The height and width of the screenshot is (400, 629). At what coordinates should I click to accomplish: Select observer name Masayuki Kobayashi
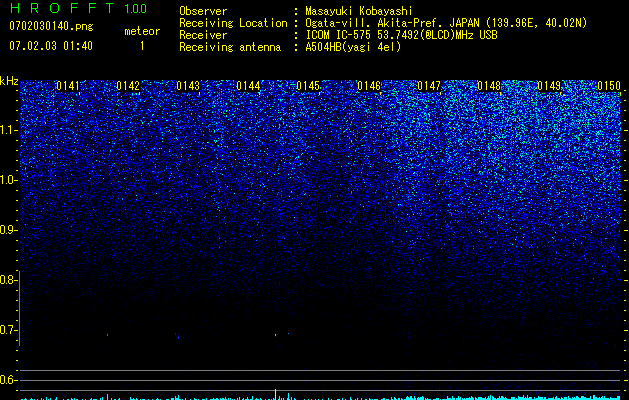click(x=359, y=12)
